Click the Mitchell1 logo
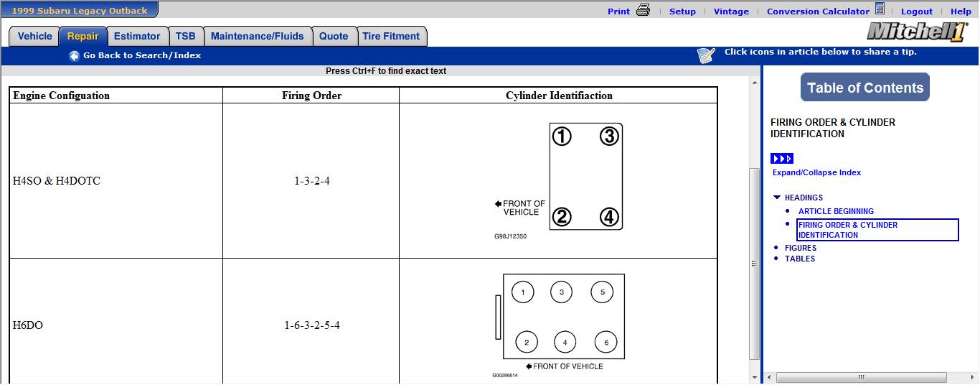This screenshot has height=385, width=980. tap(917, 32)
